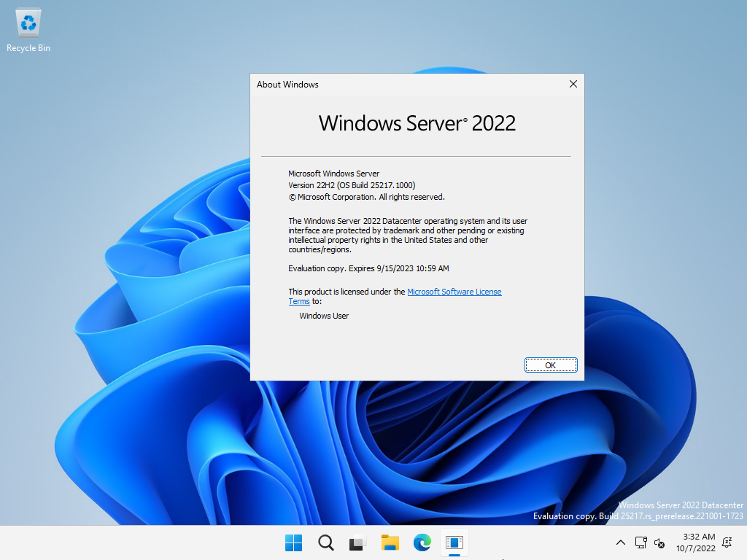Click the Evaluation copy expiry line
The height and width of the screenshot is (560, 747).
[368, 268]
